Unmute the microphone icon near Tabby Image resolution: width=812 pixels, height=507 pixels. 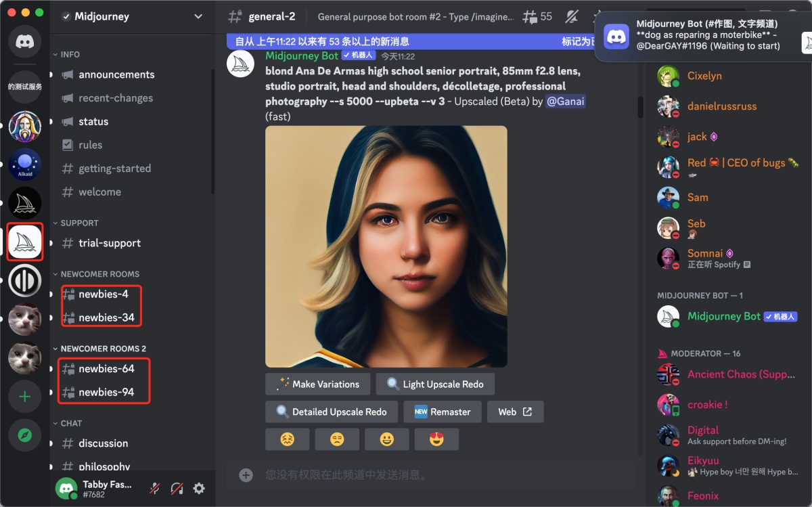pos(155,488)
